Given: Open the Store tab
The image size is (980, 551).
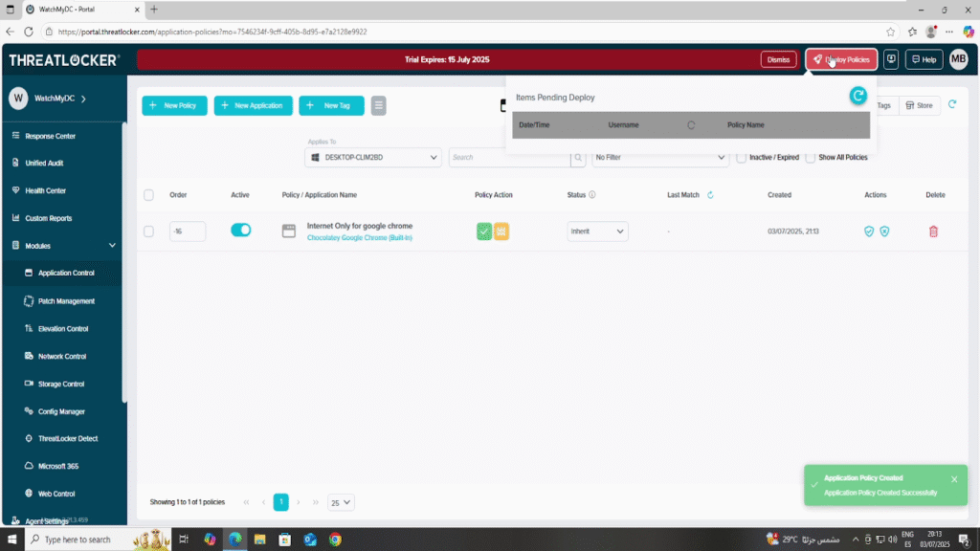Looking at the screenshot, I should pos(920,105).
